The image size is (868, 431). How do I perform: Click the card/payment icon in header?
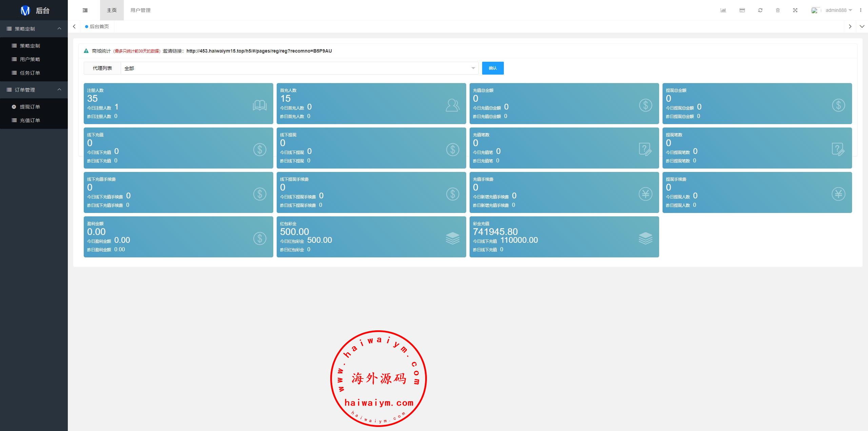[742, 10]
